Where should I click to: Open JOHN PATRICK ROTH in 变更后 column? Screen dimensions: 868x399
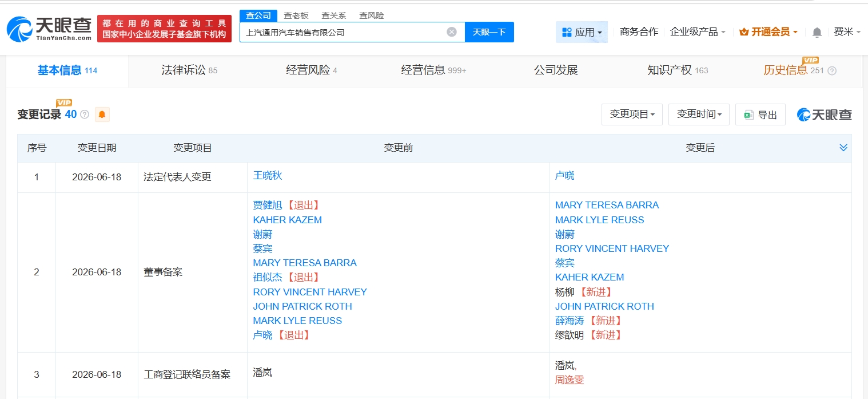click(x=604, y=306)
